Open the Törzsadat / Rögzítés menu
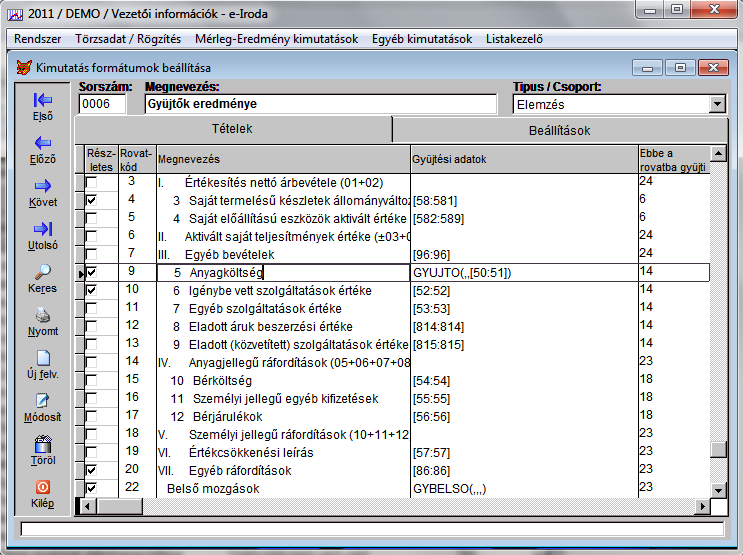The width and height of the screenshot is (743, 555). (x=128, y=39)
